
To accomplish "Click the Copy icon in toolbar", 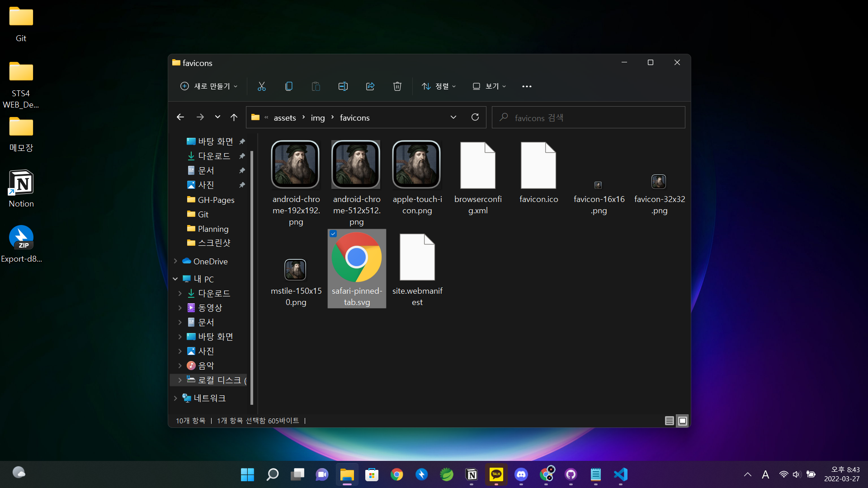I will click(288, 86).
